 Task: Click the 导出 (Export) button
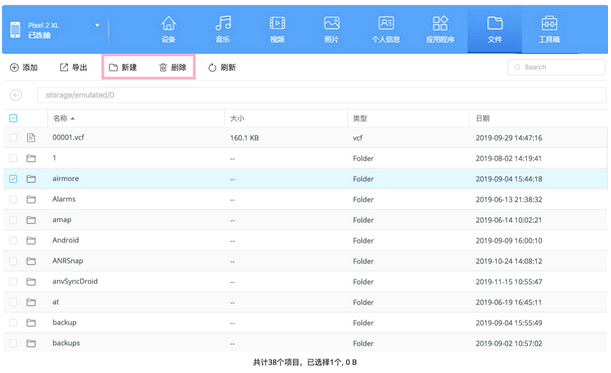pos(73,67)
